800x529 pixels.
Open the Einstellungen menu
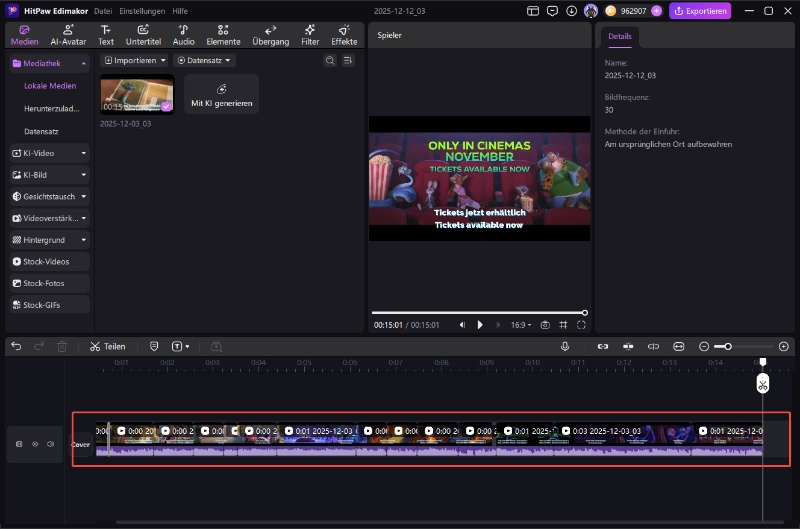click(142, 11)
